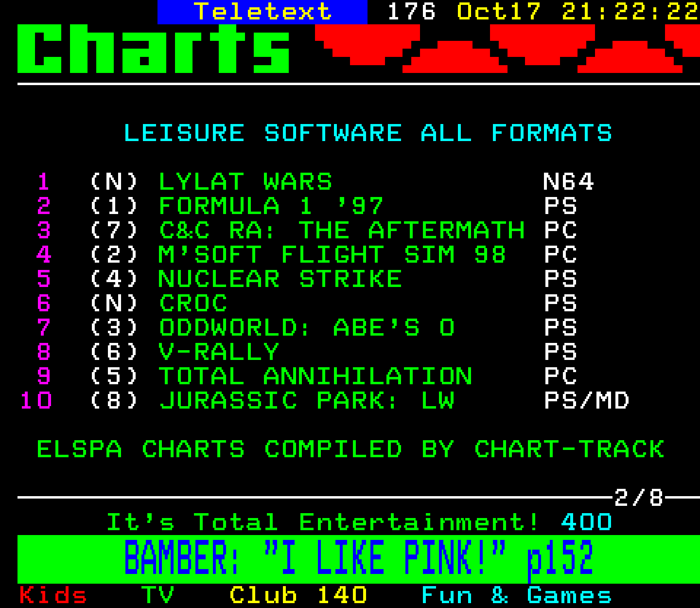Select CROC chart entry

193,304
